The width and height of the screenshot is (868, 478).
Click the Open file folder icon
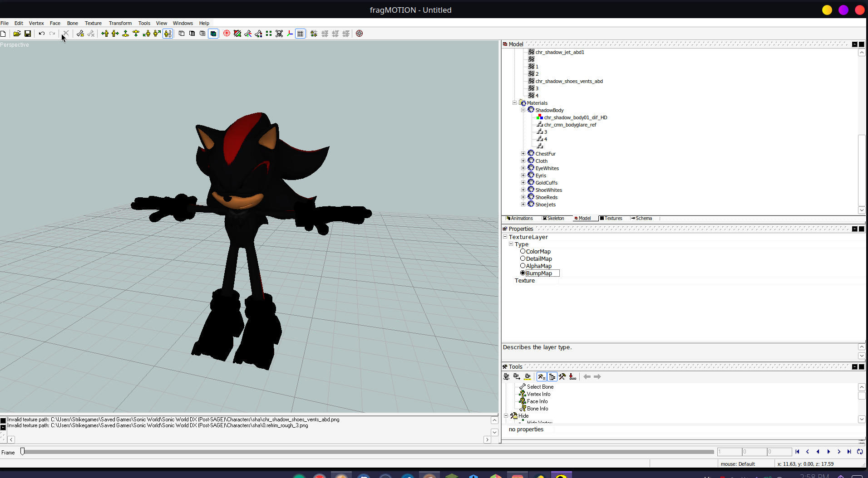pyautogui.click(x=17, y=34)
